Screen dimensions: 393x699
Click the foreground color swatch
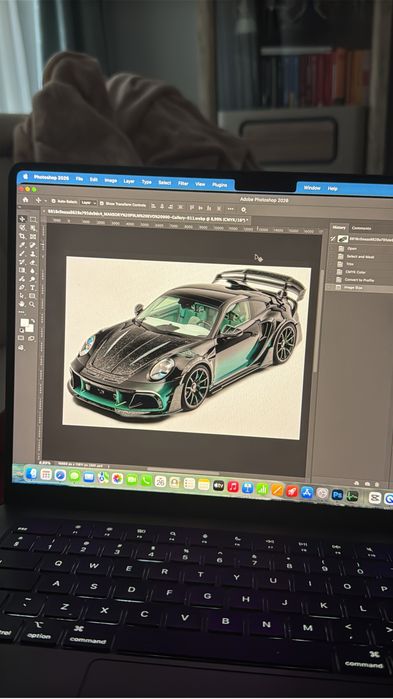[x=25, y=322]
